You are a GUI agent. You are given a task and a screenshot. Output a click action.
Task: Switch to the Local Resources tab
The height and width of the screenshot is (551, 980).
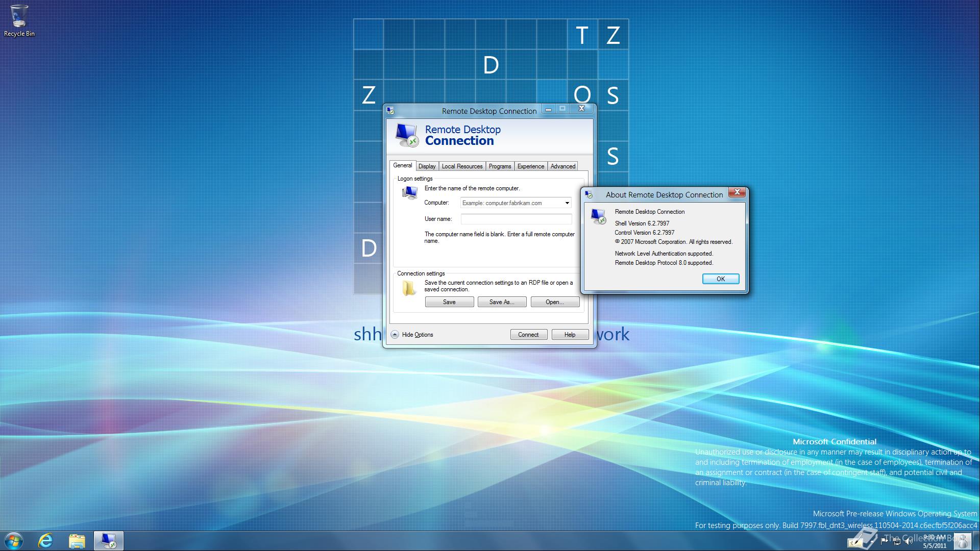click(462, 166)
